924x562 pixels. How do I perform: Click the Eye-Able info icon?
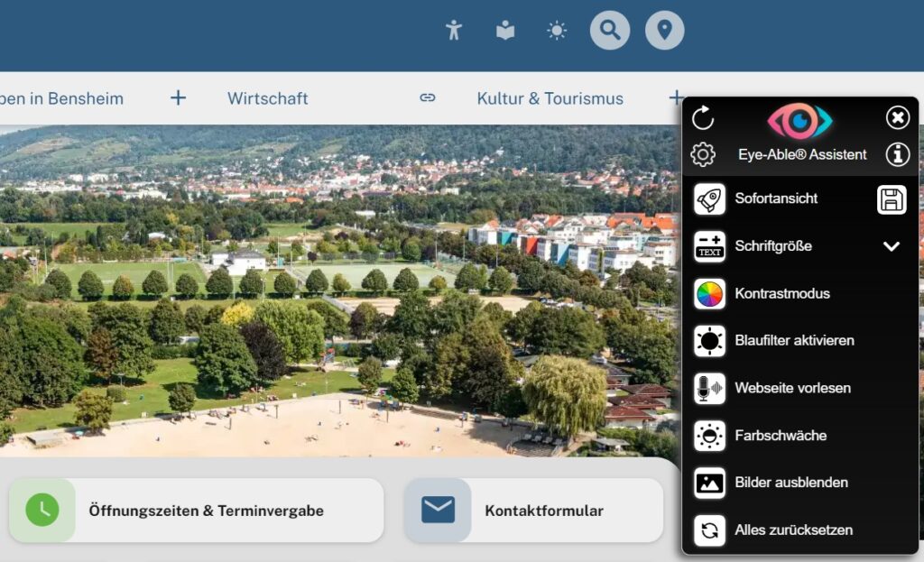coord(897,154)
